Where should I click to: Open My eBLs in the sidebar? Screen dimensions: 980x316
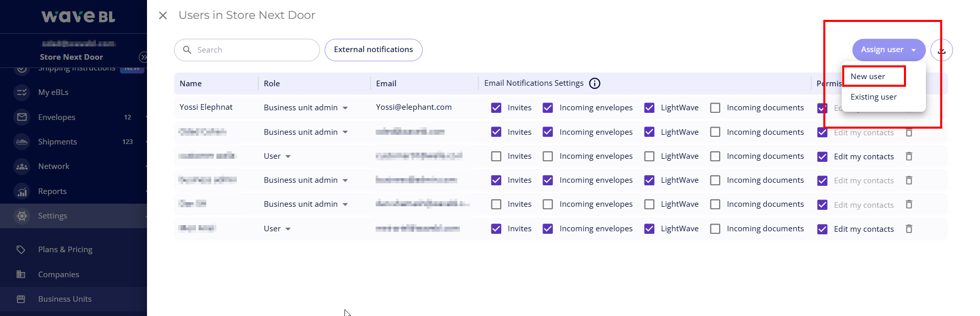point(53,92)
